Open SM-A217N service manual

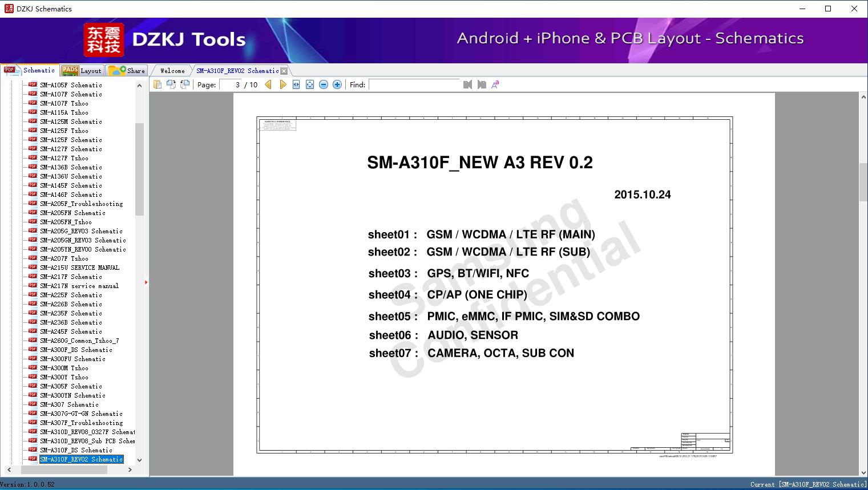(79, 286)
